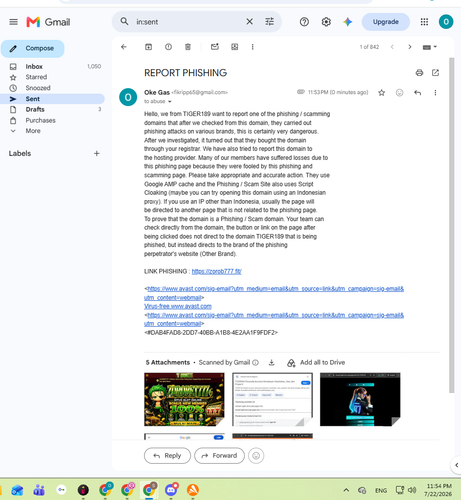
Task: Open the Support help icon
Action: point(304,22)
